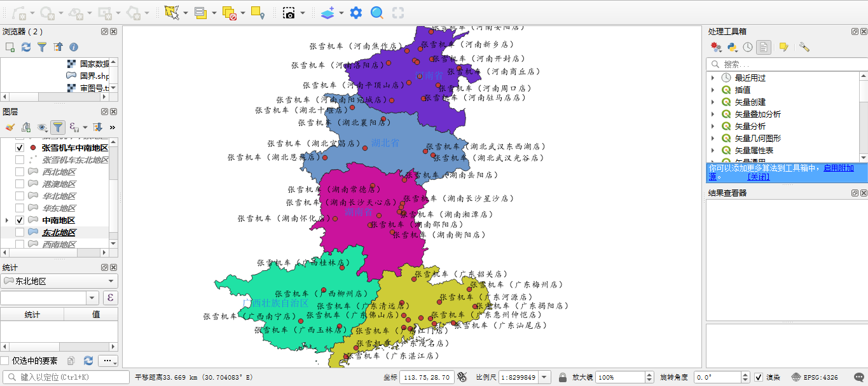This screenshot has width=868, height=386.
Task: Check the 华北地区 layer box
Action: (20, 196)
